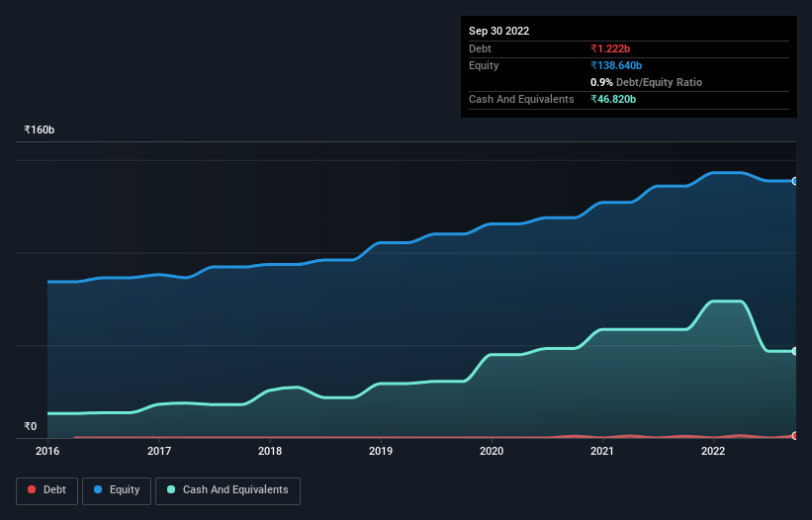This screenshot has width=812, height=520.
Task: Click the Debt line endpoint marker
Action: (795, 436)
